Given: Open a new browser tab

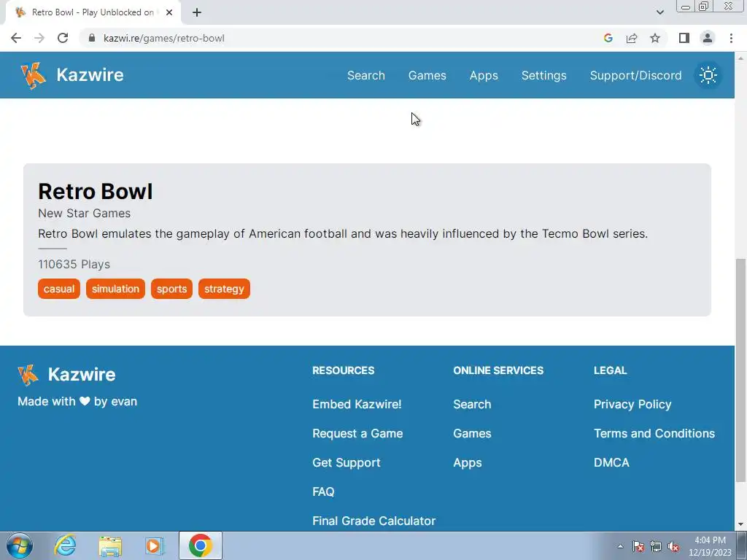Looking at the screenshot, I should click(197, 12).
